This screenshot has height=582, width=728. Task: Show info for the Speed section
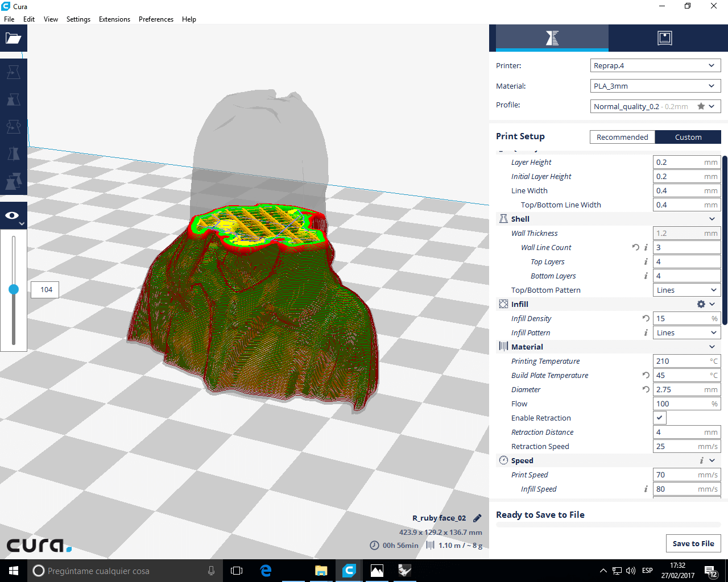[x=702, y=460]
